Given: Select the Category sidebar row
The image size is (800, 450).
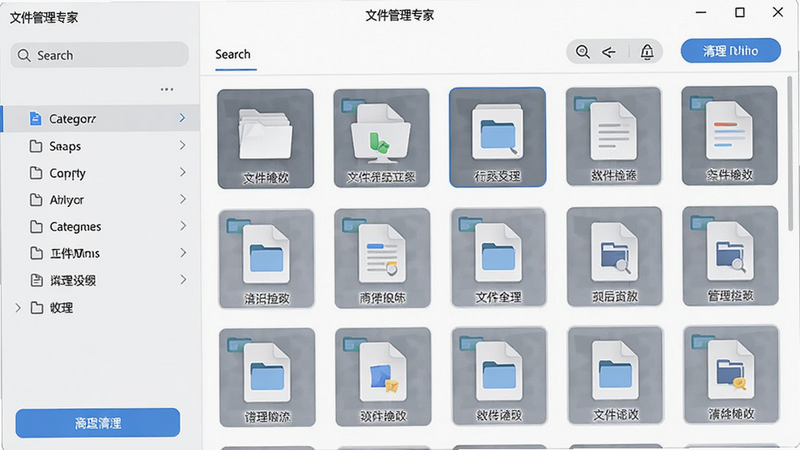Looking at the screenshot, I should tap(101, 118).
